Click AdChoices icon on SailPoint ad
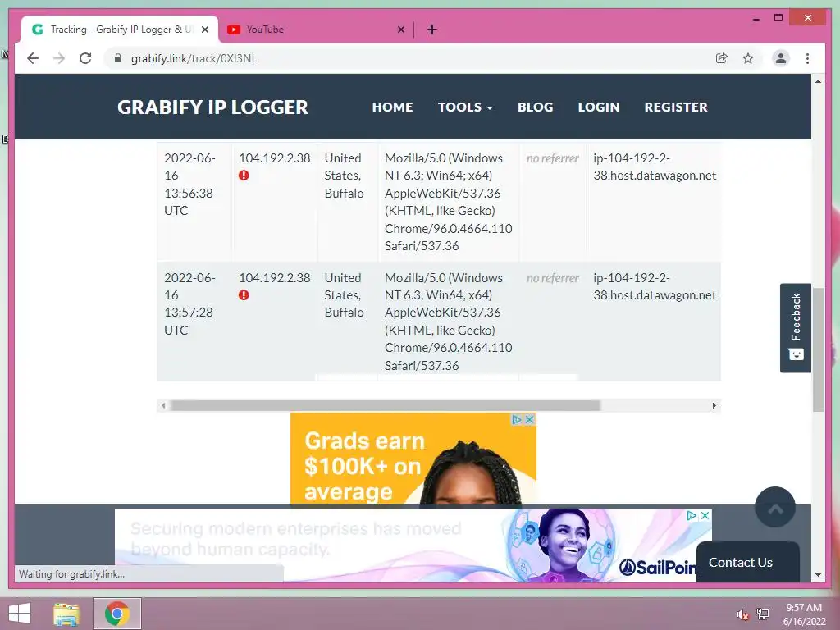The height and width of the screenshot is (630, 840). (x=692, y=515)
